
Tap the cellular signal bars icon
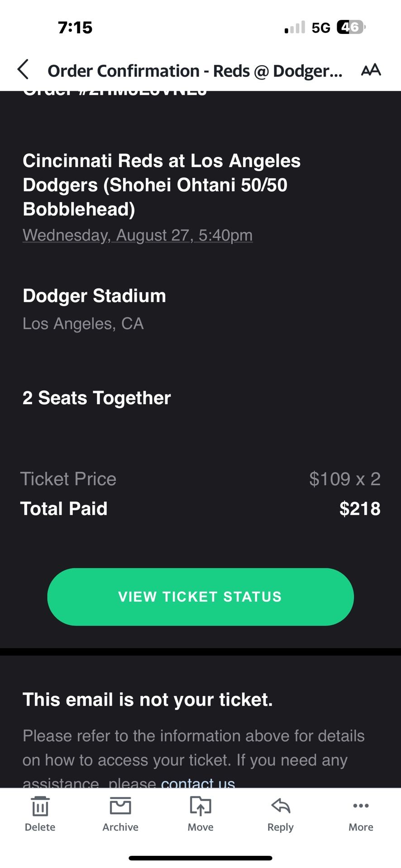[x=295, y=28]
